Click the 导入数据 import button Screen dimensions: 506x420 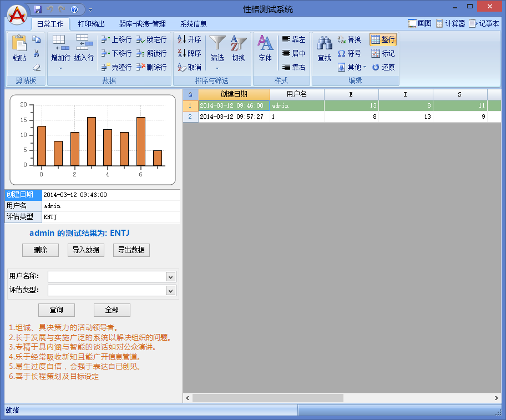tap(86, 250)
